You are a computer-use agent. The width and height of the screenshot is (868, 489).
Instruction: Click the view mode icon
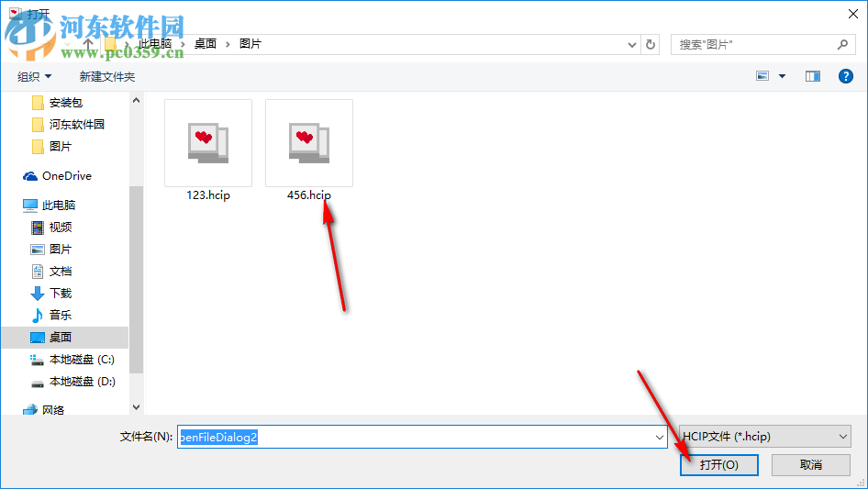[762, 76]
